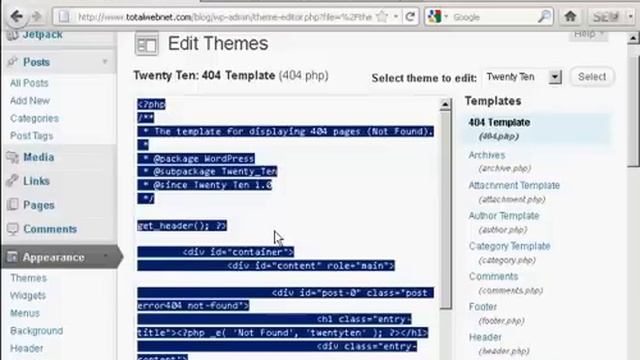This screenshot has width=640, height=360.
Task: Reload the page with refresh icon
Action: pyautogui.click(x=410, y=17)
